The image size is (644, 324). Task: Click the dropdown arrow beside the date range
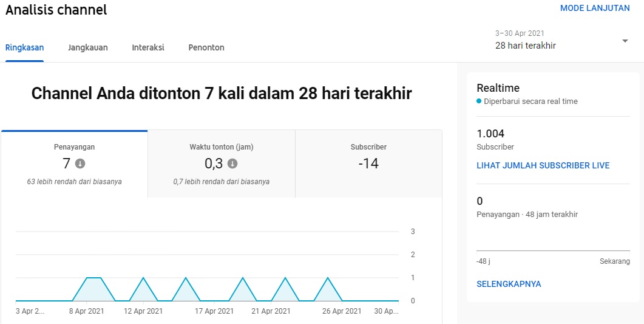pos(625,41)
